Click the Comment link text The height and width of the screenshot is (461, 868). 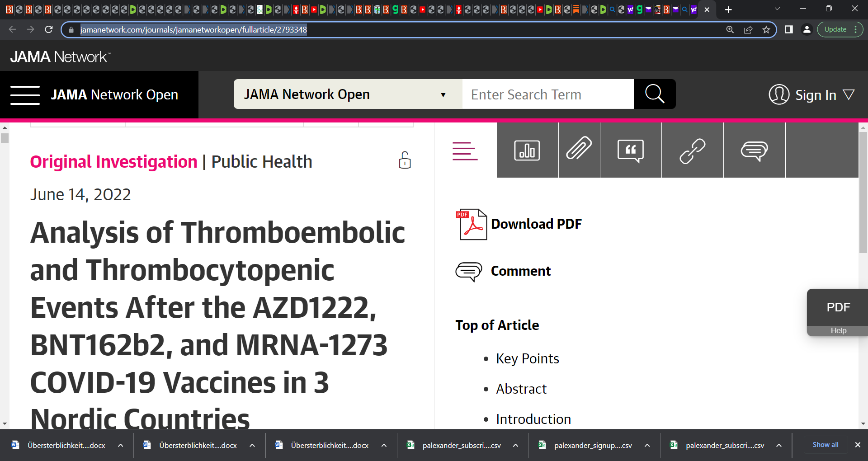point(521,271)
